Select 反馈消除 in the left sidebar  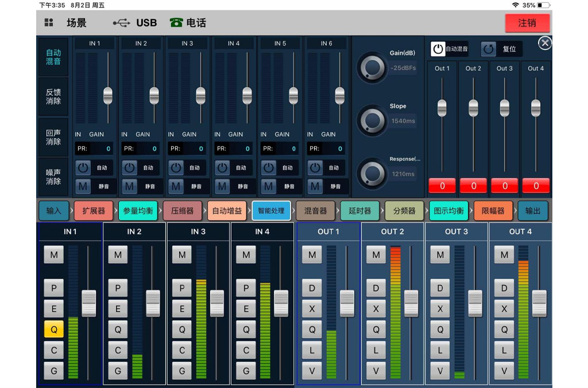tap(53, 97)
